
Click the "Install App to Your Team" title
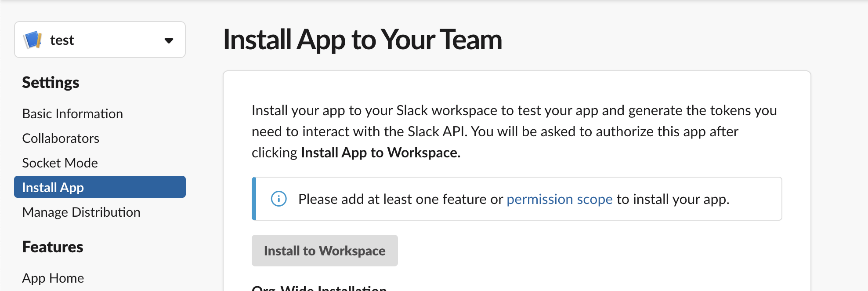click(x=362, y=40)
